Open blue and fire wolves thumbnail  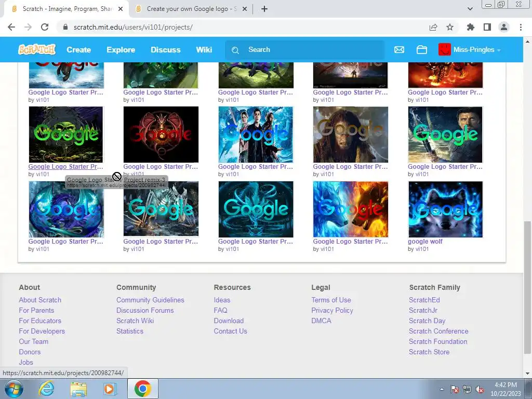point(351,209)
